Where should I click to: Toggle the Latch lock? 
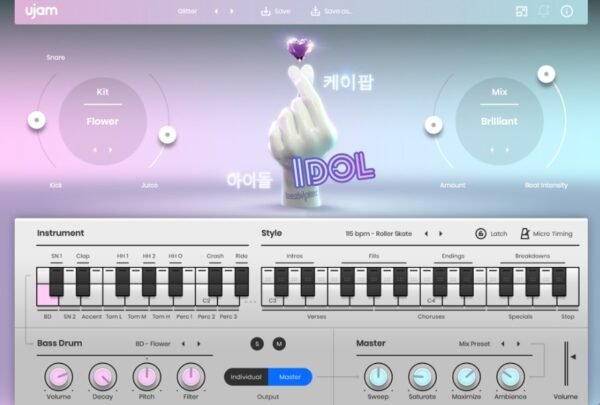click(481, 233)
